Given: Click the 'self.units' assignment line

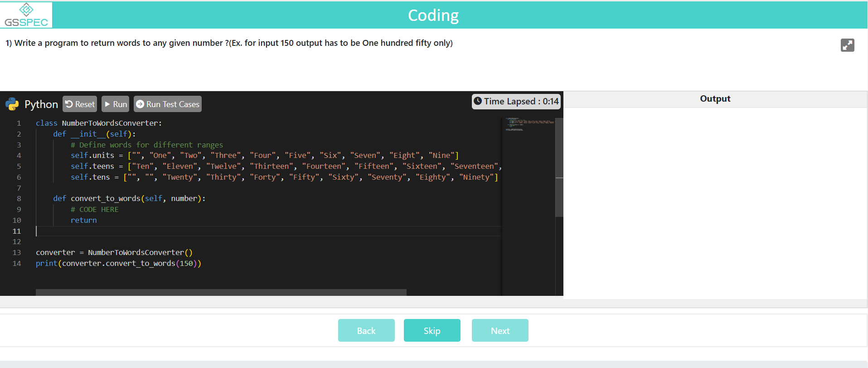Looking at the screenshot, I should click(265, 155).
